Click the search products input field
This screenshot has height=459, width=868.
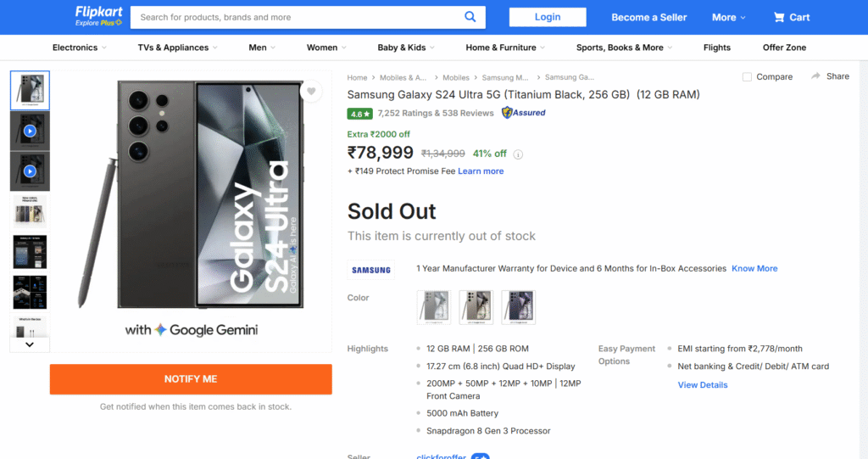click(x=297, y=17)
